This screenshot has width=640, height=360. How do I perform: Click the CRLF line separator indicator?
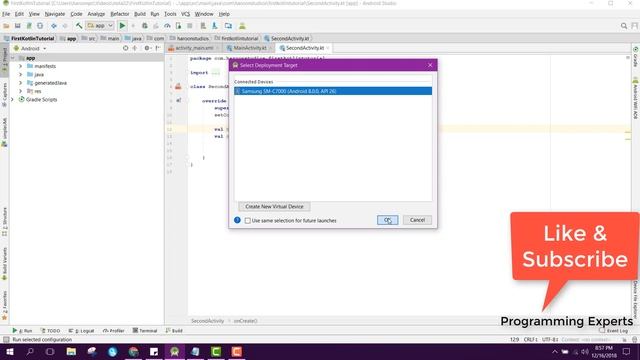tap(530, 340)
